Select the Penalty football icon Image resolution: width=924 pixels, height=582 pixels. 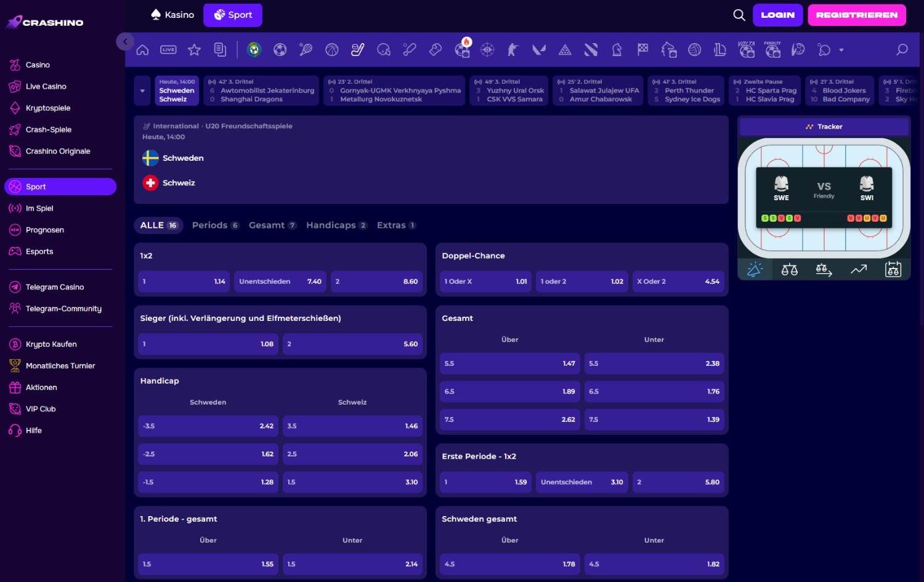click(x=772, y=49)
